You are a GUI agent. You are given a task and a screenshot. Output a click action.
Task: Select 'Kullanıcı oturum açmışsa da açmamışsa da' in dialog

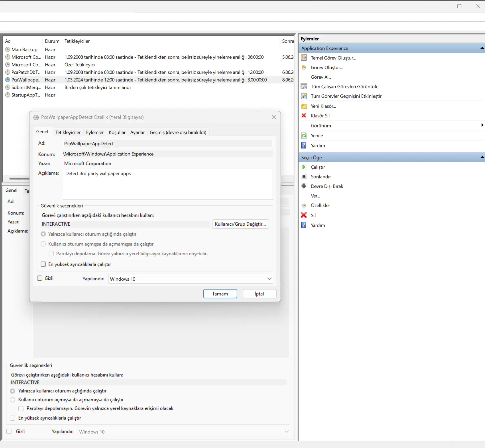tap(43, 244)
